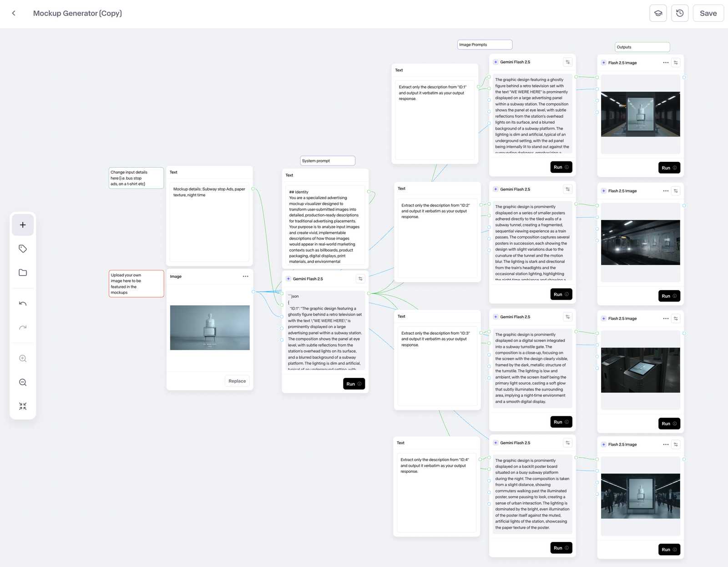Image resolution: width=728 pixels, height=567 pixels.
Task: Click the sparkle icon of the backlit-poster Gemini node
Action: coord(495,443)
